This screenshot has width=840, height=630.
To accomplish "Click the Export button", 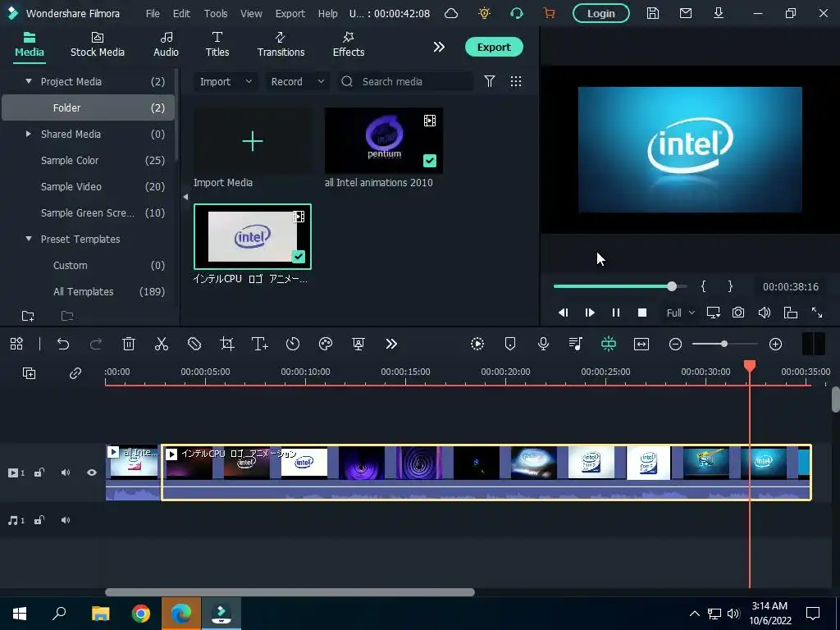I will 494,47.
